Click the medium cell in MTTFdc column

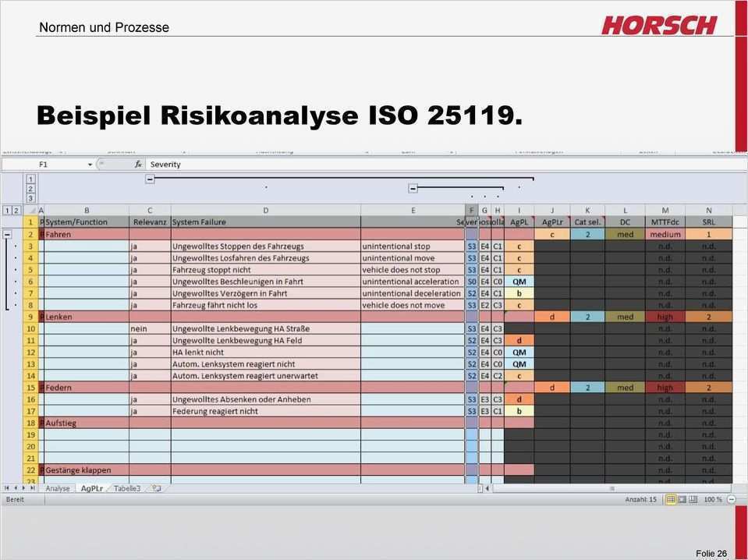click(665, 234)
